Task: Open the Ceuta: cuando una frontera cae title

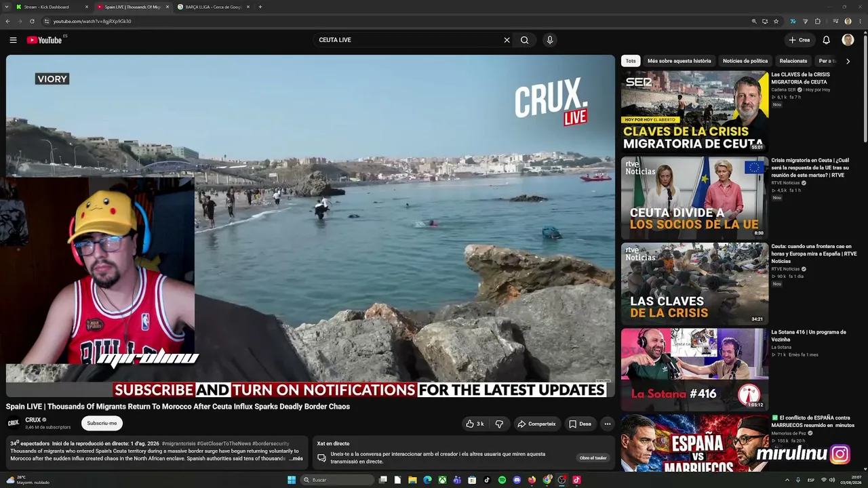Action: coord(814,253)
